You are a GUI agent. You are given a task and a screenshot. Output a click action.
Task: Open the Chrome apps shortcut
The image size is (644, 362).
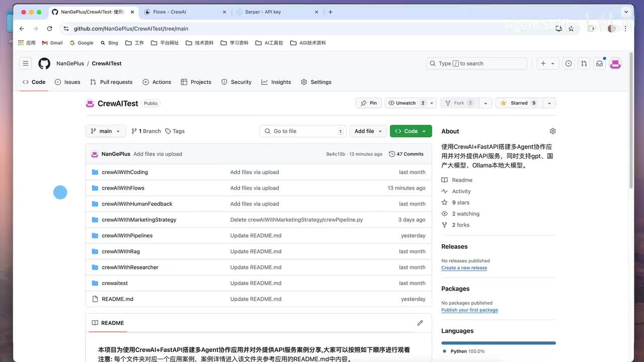[27, 43]
